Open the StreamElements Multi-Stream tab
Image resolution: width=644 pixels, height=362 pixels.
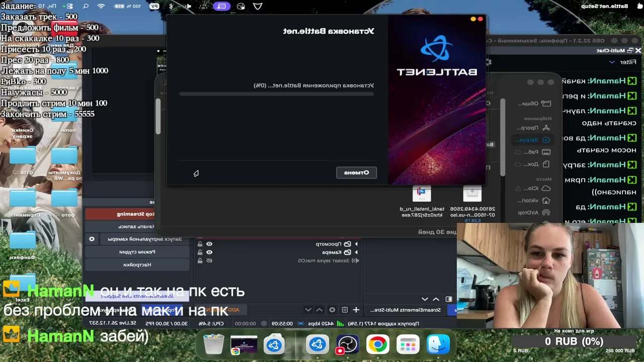[x=407, y=310]
